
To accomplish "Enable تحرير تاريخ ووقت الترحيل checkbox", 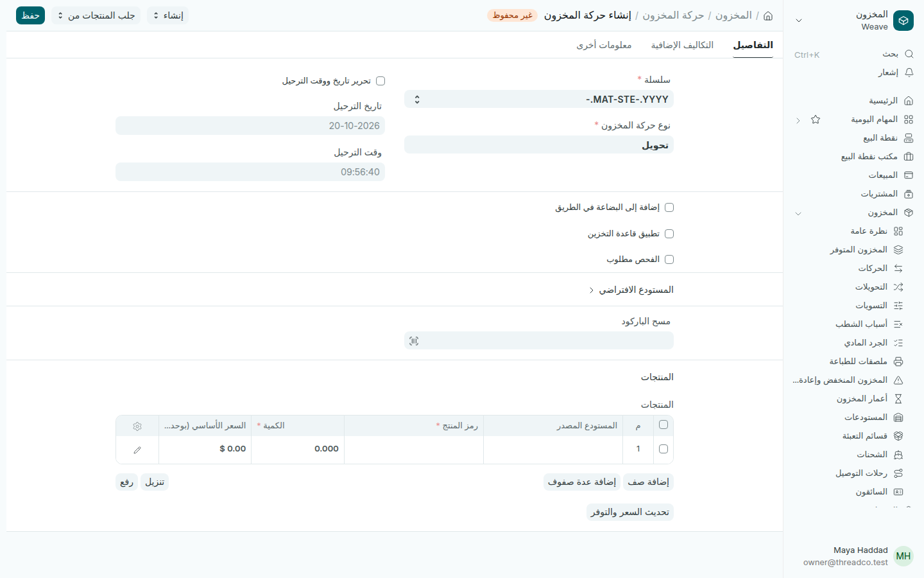I will [x=381, y=81].
